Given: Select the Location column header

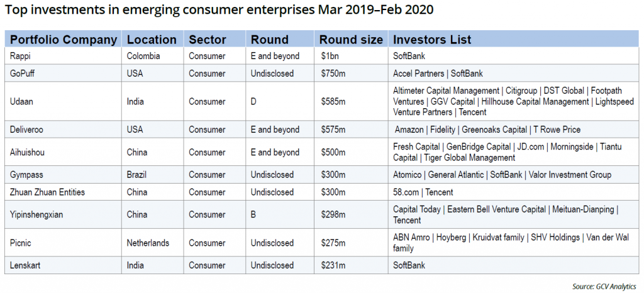Looking at the screenshot, I should pos(152,40).
